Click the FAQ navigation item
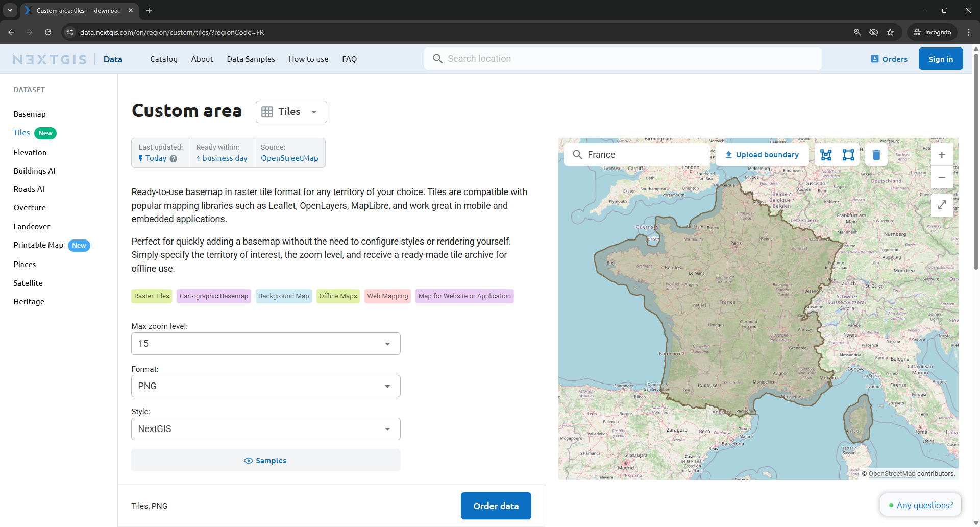 click(350, 59)
